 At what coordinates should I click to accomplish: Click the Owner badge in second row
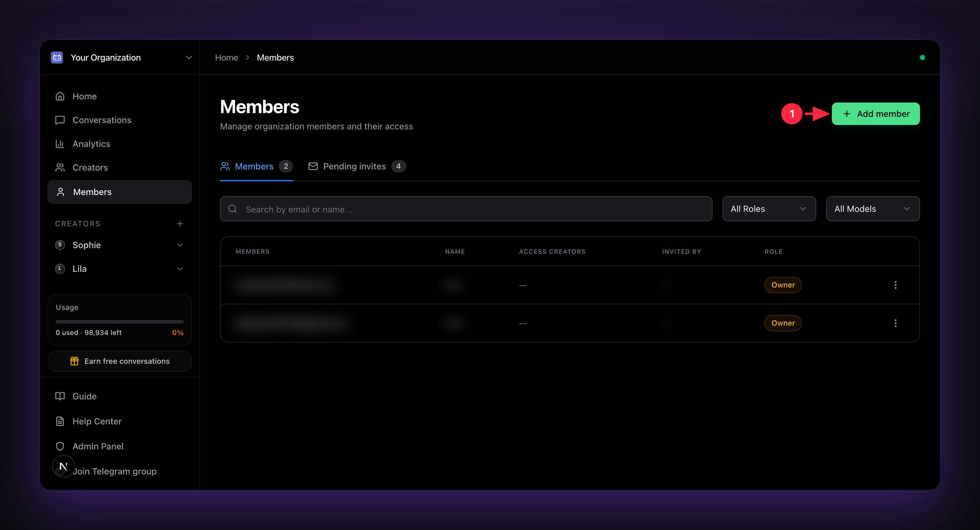click(x=783, y=323)
